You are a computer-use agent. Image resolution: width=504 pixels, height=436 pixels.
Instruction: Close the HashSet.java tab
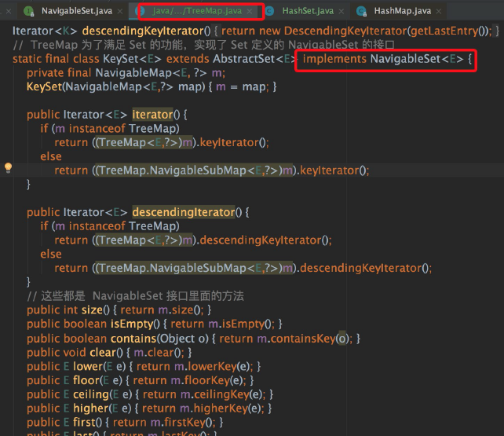(x=341, y=11)
